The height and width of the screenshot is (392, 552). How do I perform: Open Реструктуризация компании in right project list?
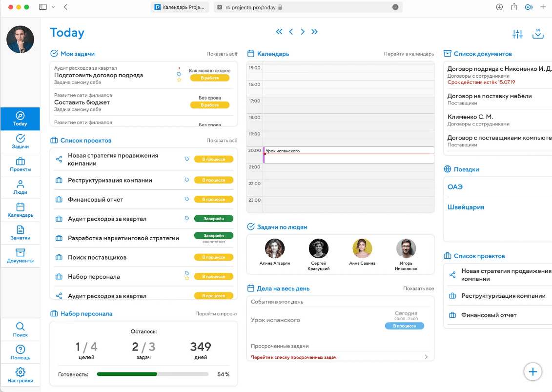pos(503,296)
